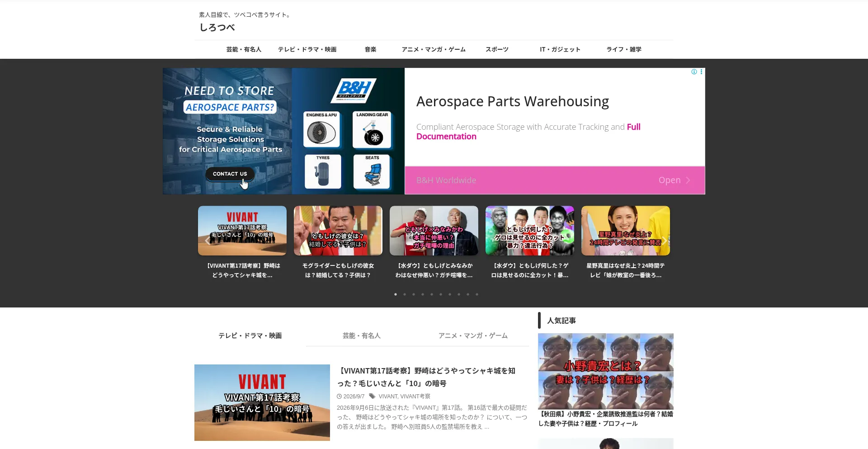Image resolution: width=868 pixels, height=449 pixels.
Task: Open the ともしげ何した carousel thumbnail
Action: tap(530, 231)
